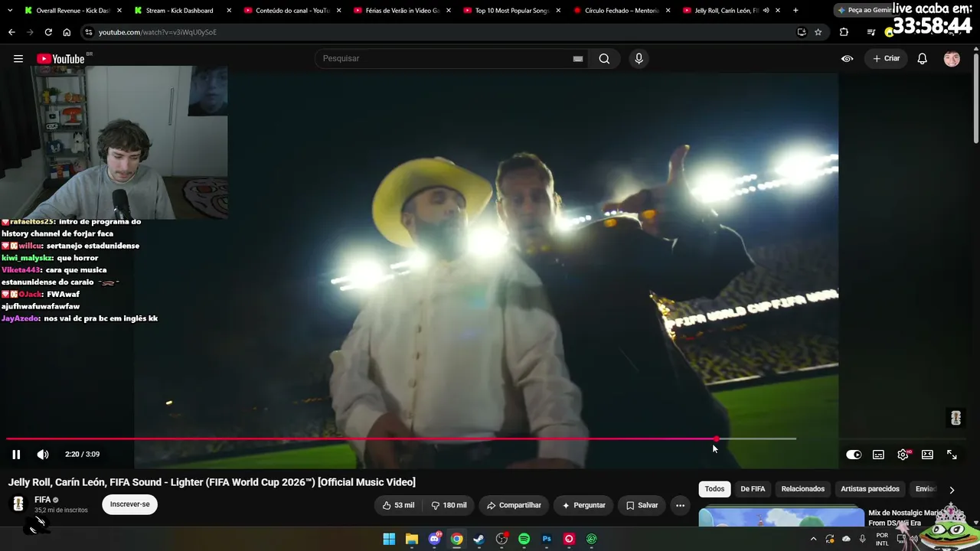The height and width of the screenshot is (551, 980).
Task: Open Discord from the taskbar
Action: (435, 539)
